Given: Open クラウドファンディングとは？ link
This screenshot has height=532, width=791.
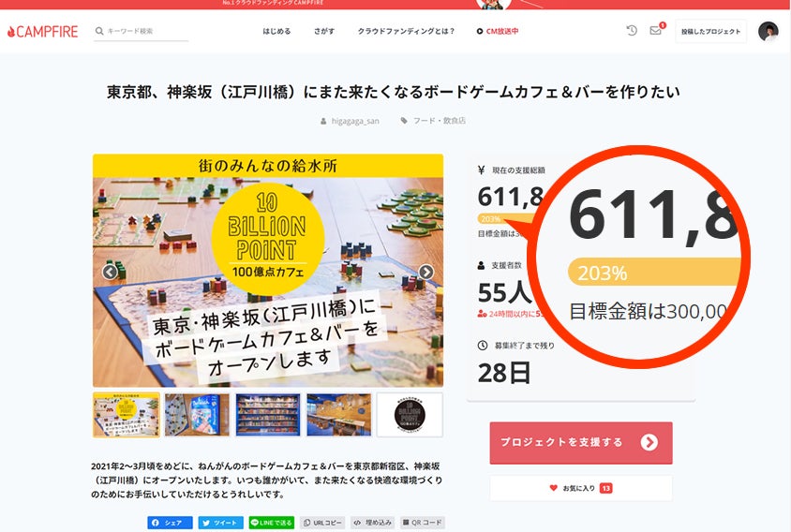Looking at the screenshot, I should click(x=406, y=31).
